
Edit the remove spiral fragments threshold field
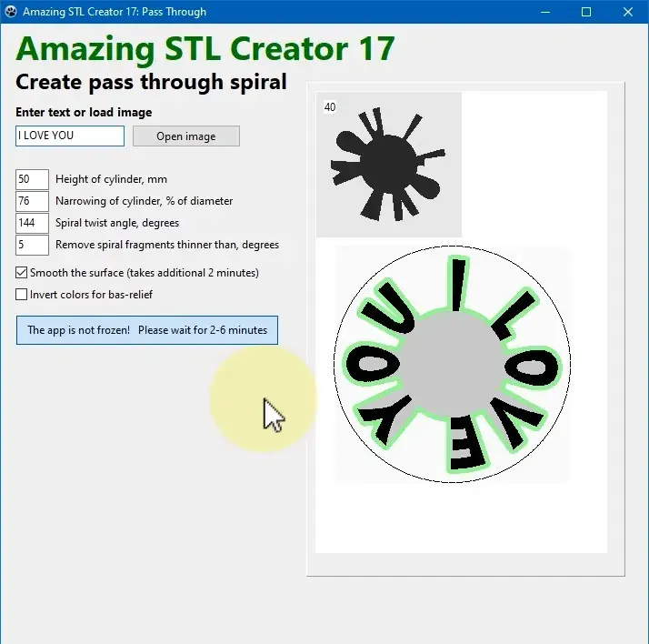point(32,245)
